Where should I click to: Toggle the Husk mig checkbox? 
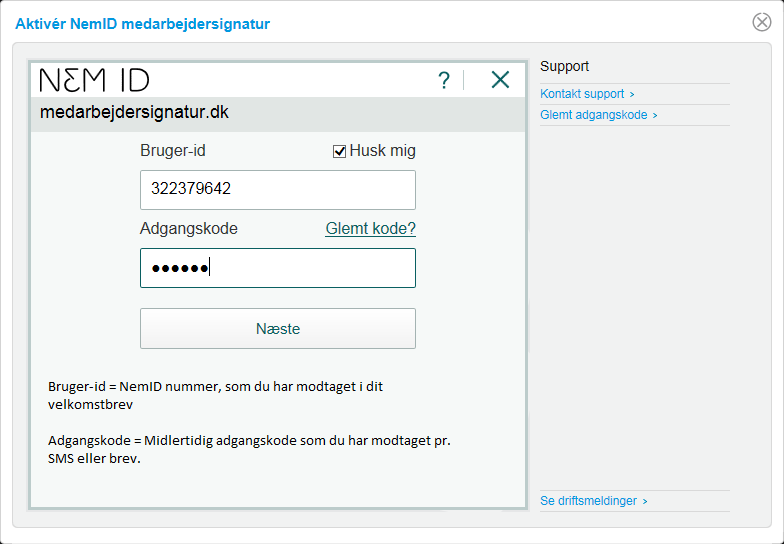point(340,151)
